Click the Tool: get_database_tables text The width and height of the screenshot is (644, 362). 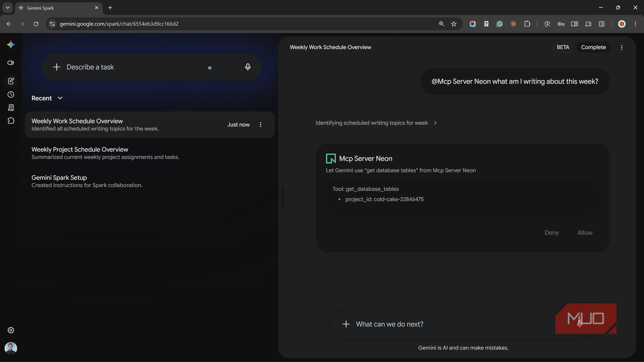tap(365, 189)
